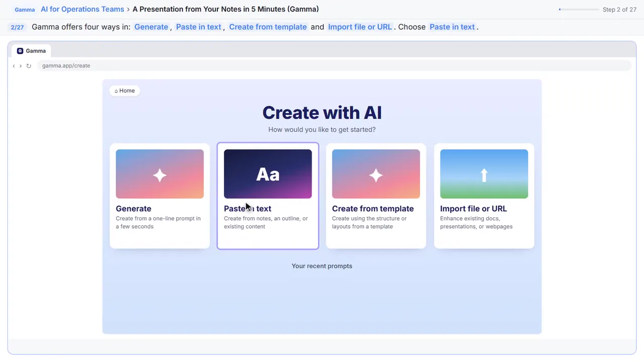Viewport: 644px width, 362px height.
Task: Click the browser forward arrow
Action: tap(21, 66)
